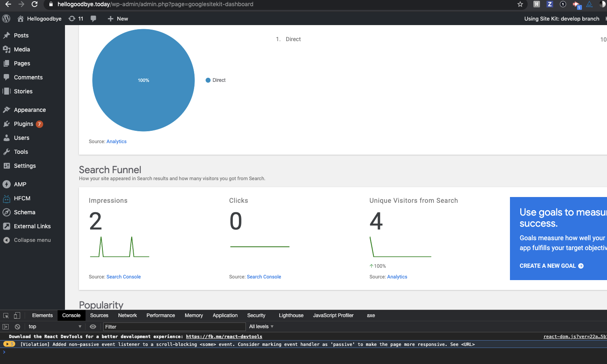
Task: Toggle the live expression eye icon
Action: 93,326
